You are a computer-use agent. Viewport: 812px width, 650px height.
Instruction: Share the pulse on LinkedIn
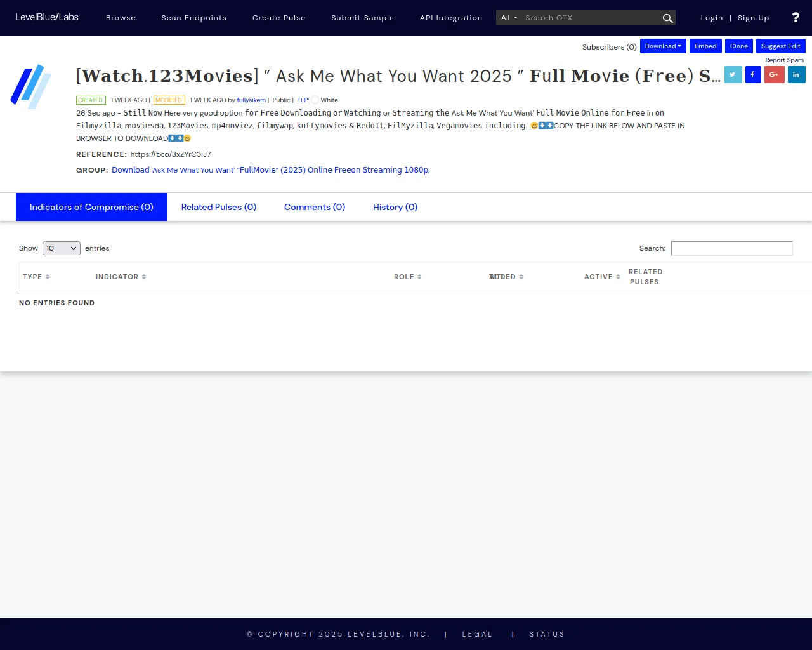pyautogui.click(x=796, y=75)
